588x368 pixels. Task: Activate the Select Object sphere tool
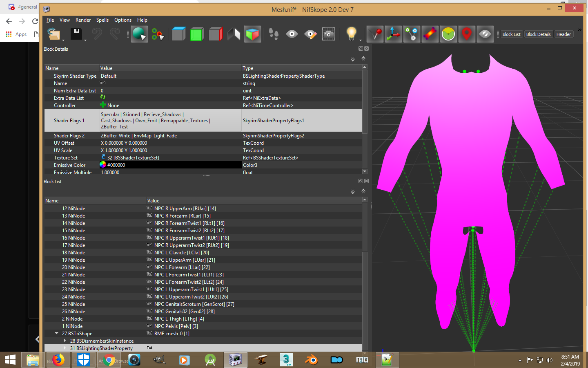point(139,34)
